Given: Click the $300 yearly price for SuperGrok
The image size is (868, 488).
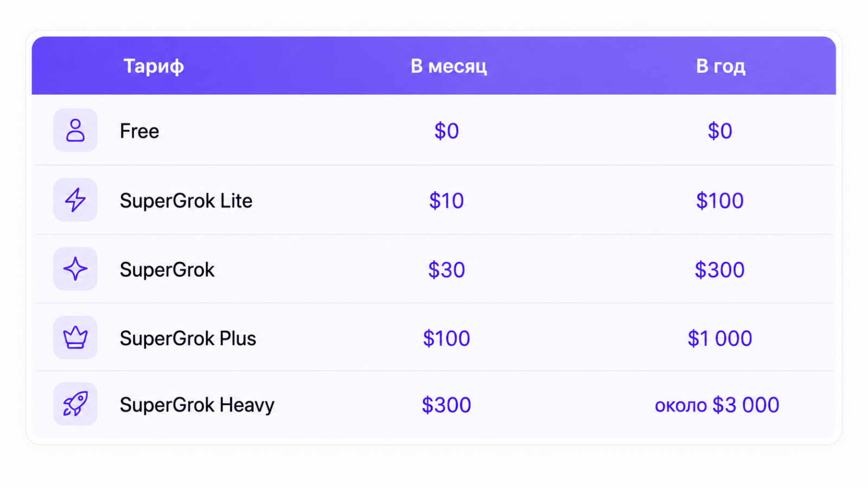Looking at the screenshot, I should click(x=720, y=269).
